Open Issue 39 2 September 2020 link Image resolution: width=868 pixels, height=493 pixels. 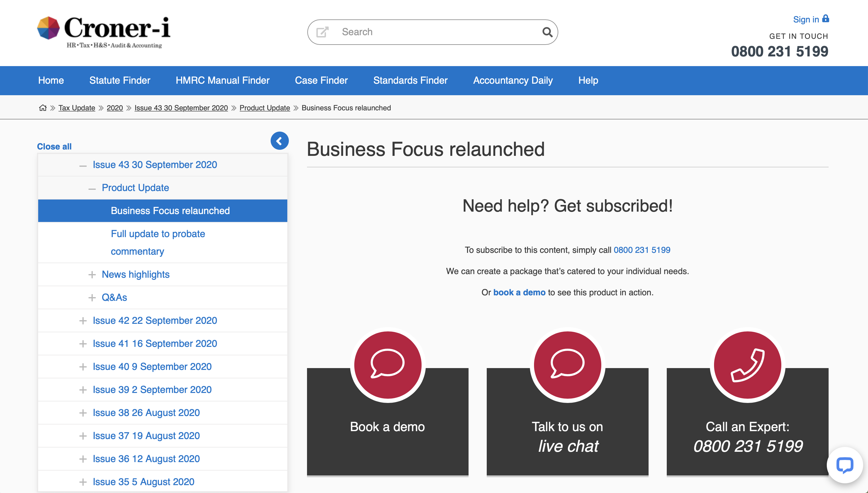tap(152, 389)
